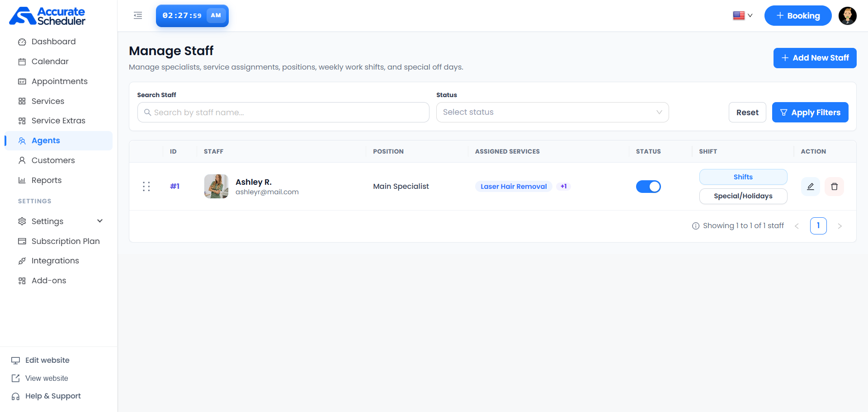Viewport: 868px width, 412px height.
Task: Go to previous page arrow
Action: pos(797,226)
